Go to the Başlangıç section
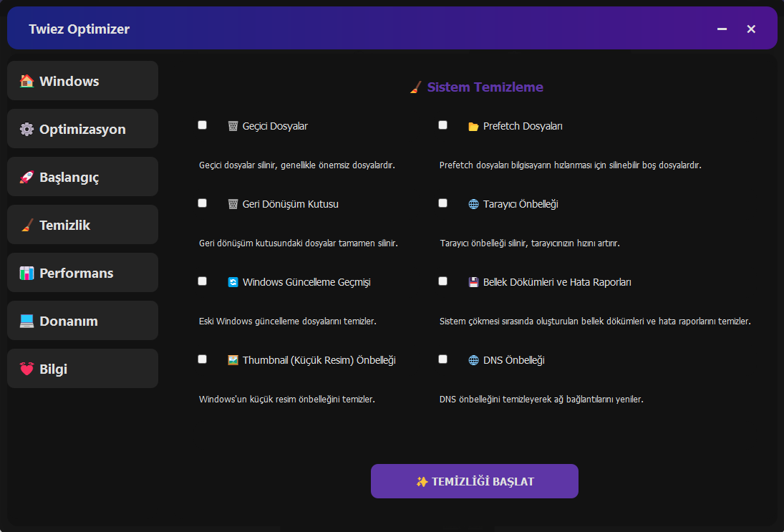The image size is (784, 532). 82,177
